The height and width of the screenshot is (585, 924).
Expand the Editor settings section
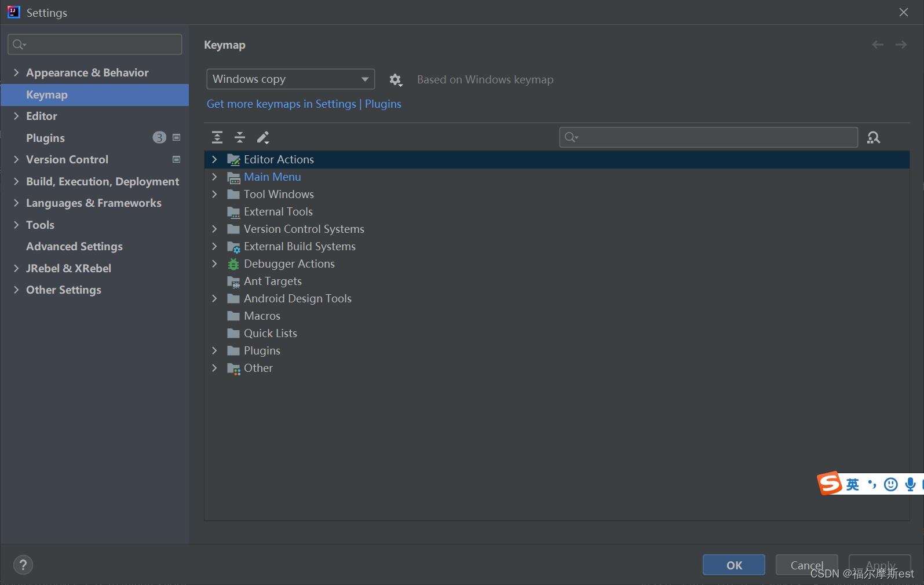coord(16,116)
